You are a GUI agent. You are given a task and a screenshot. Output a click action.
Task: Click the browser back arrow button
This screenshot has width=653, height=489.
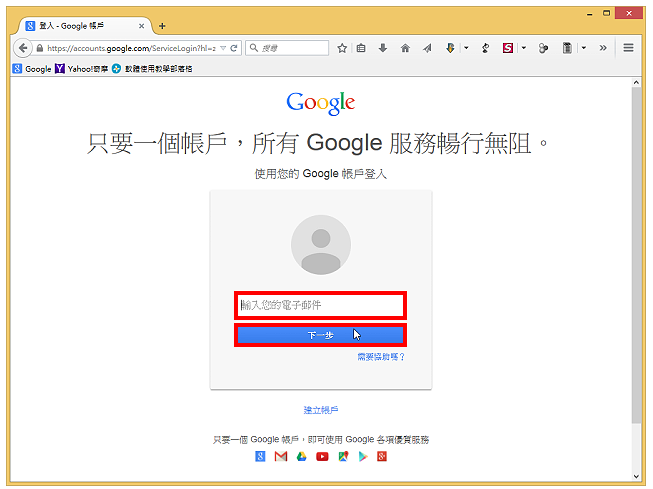click(x=23, y=48)
